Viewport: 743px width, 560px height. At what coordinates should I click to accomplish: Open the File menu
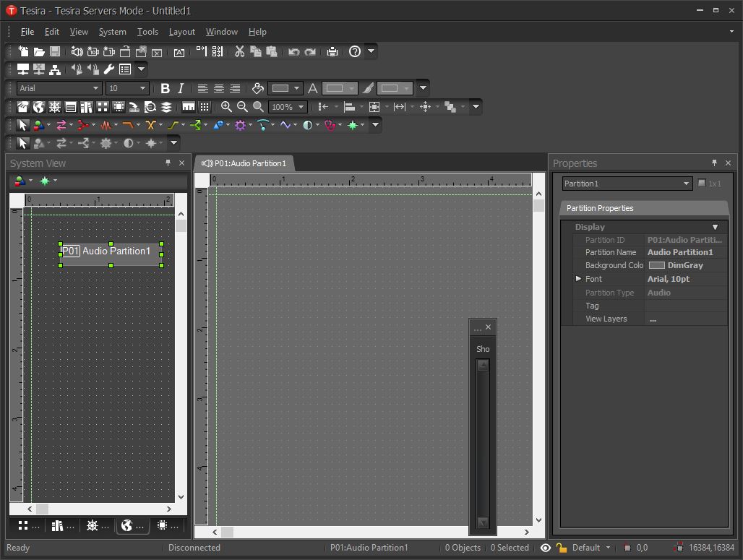[27, 32]
